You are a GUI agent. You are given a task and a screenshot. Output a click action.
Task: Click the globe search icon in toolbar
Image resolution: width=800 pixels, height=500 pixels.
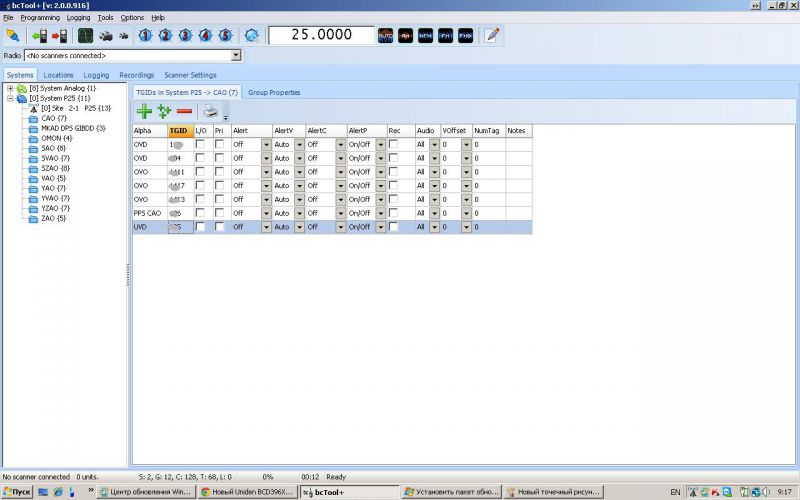click(252, 36)
